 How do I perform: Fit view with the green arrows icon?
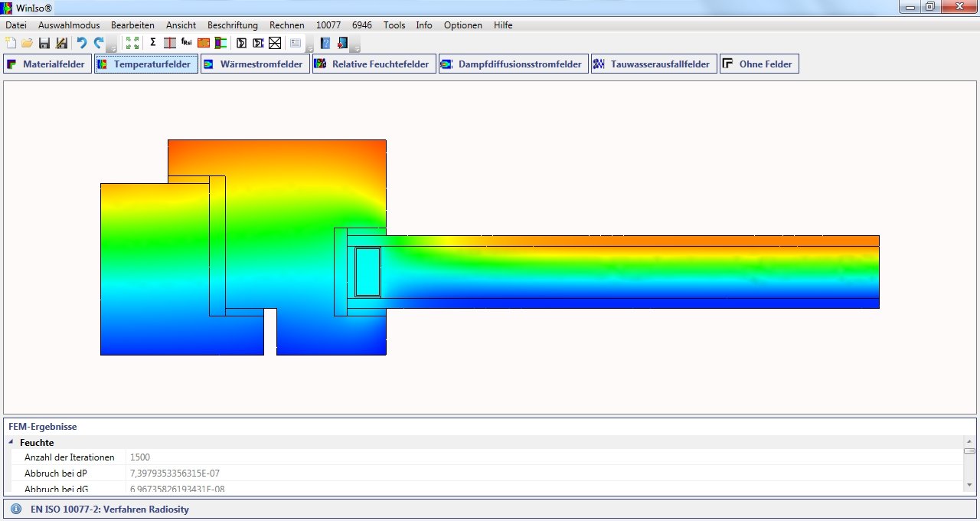132,43
